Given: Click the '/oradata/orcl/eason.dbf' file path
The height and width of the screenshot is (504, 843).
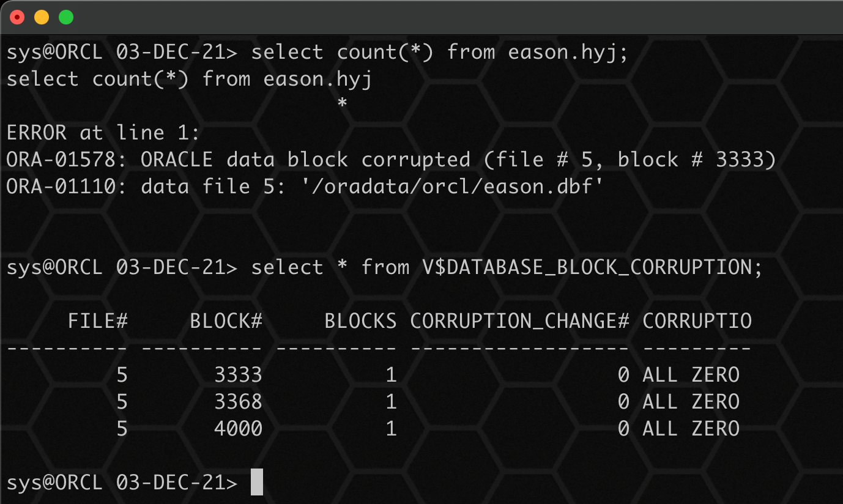Looking at the screenshot, I should (x=452, y=187).
